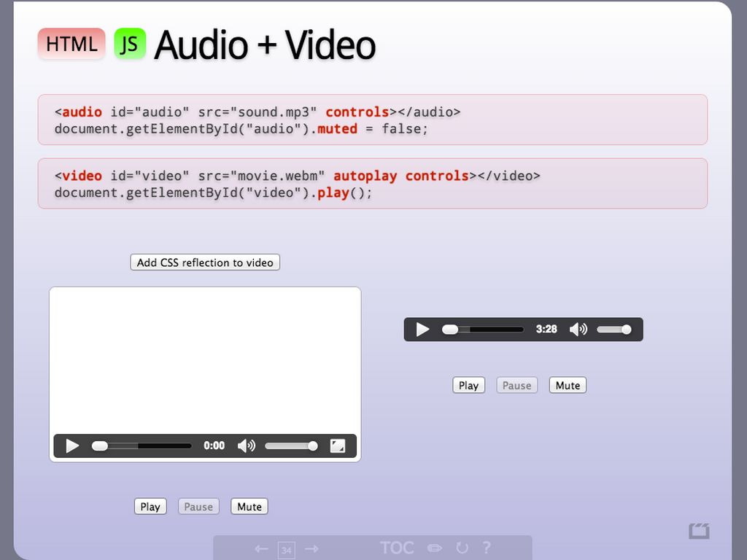This screenshot has width=747, height=560.
Task: Open help with the question mark icon
Action: click(x=487, y=548)
